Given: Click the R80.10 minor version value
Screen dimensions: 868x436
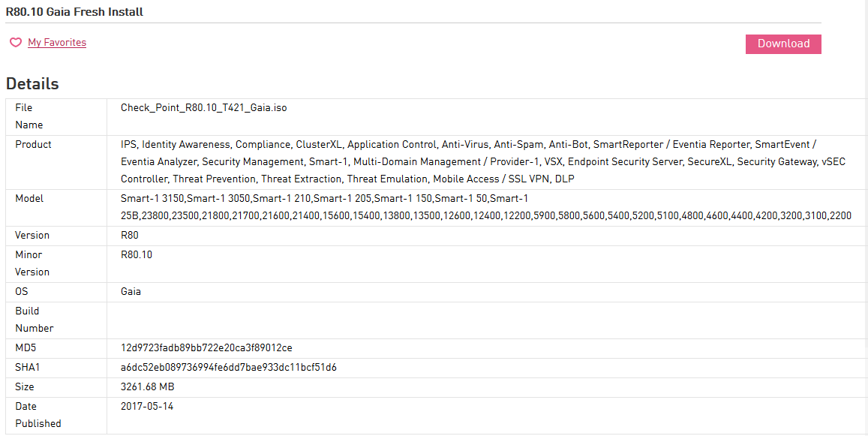Looking at the screenshot, I should pyautogui.click(x=136, y=254).
